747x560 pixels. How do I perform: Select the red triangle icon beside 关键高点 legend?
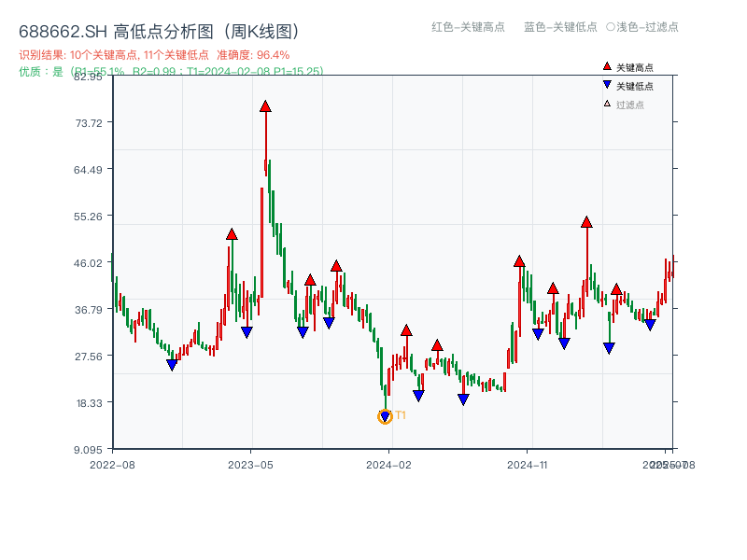click(605, 67)
